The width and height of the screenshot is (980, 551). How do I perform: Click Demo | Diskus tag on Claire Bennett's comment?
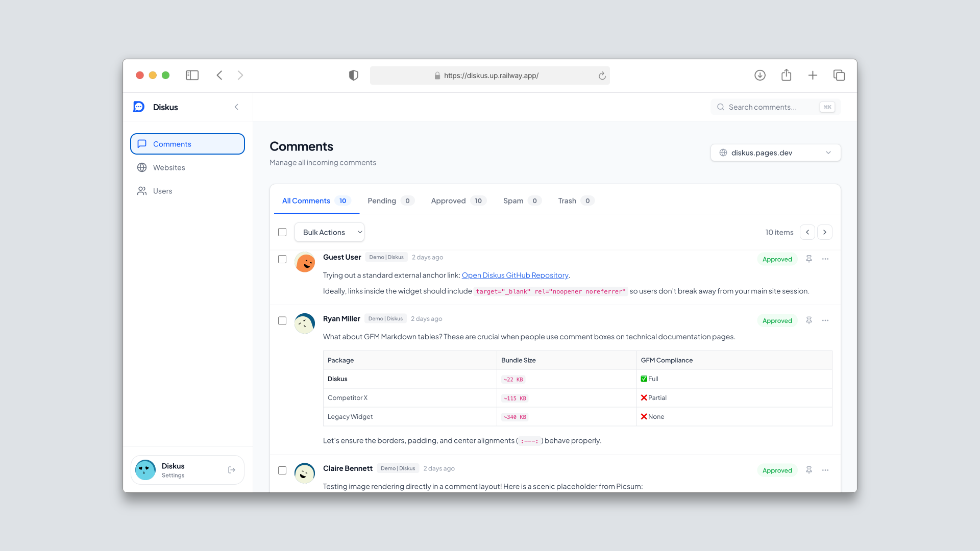pos(398,468)
